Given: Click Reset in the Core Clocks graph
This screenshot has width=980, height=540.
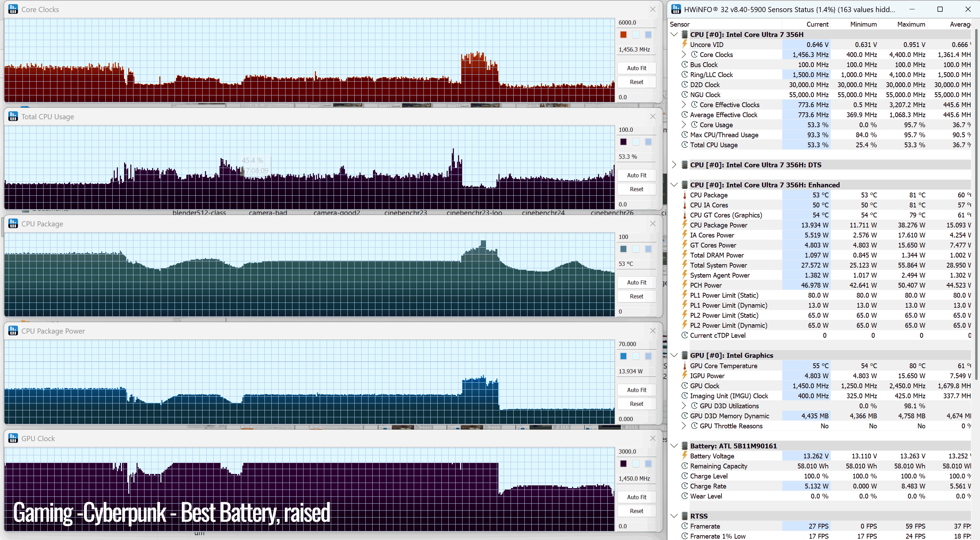Looking at the screenshot, I should click(x=636, y=82).
